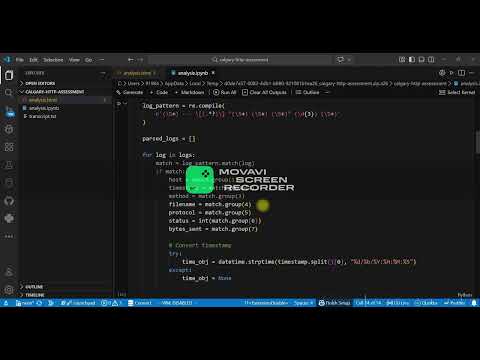
Task: Open the Selection menu
Action: (53, 60)
